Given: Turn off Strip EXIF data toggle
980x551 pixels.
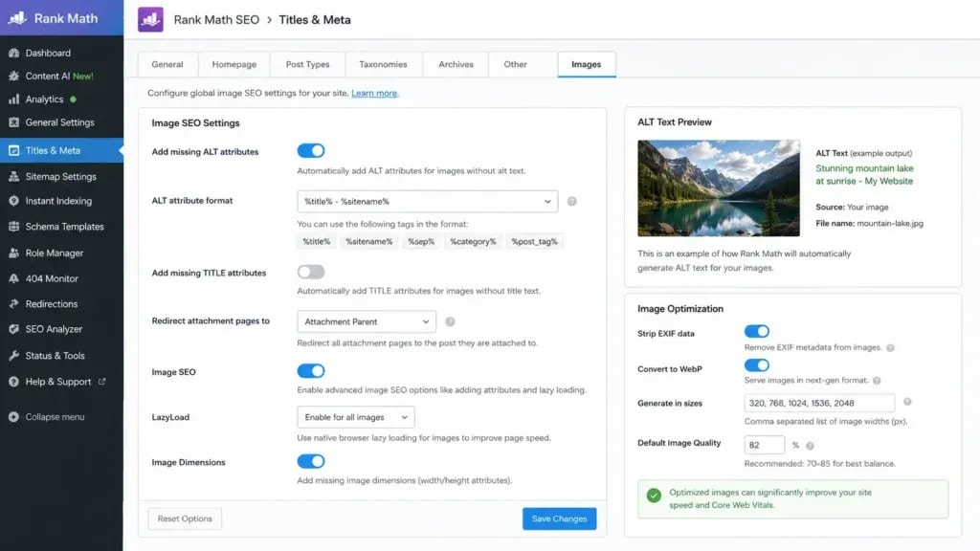Looking at the screenshot, I should (x=757, y=332).
